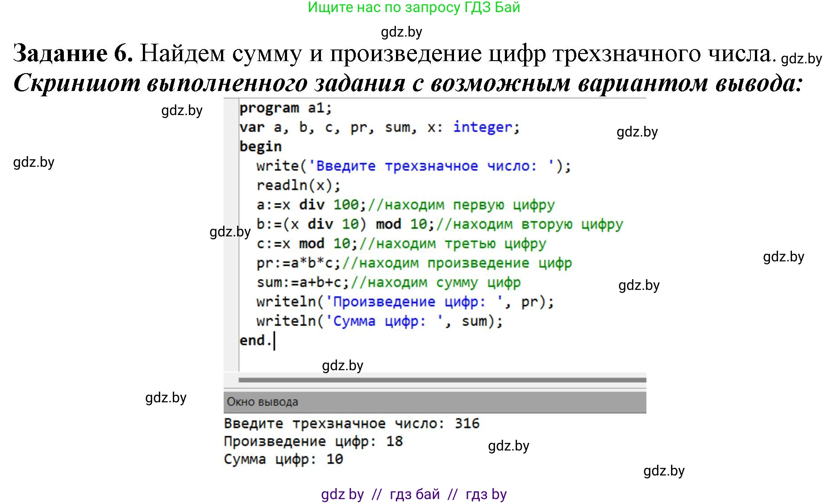Place cursor on the 'readln(x);' line
This screenshot has width=829, height=504.
tap(298, 186)
